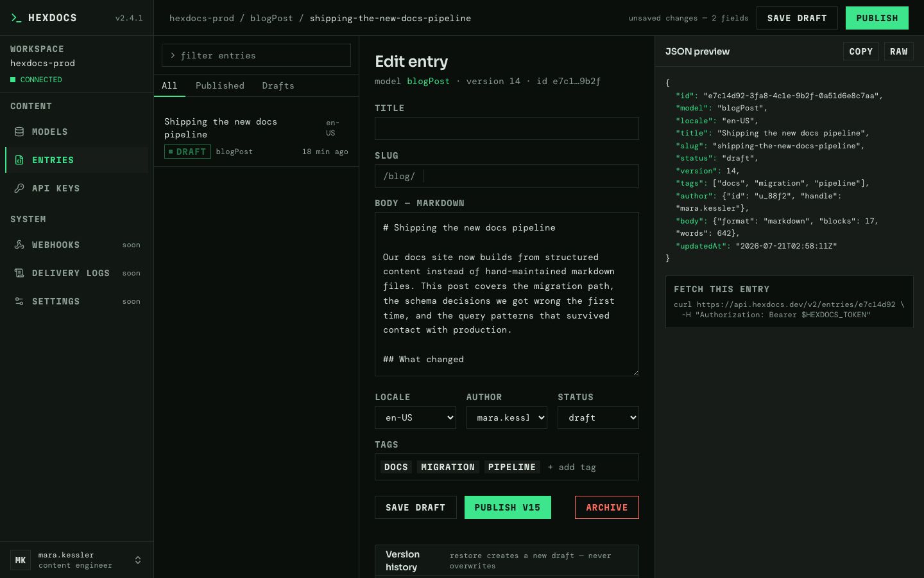
Task: Click the MIGRATION tag chip
Action: (x=448, y=467)
